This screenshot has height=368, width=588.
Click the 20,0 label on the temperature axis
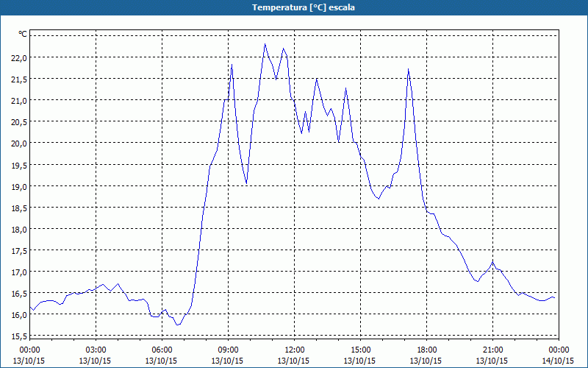click(x=21, y=143)
